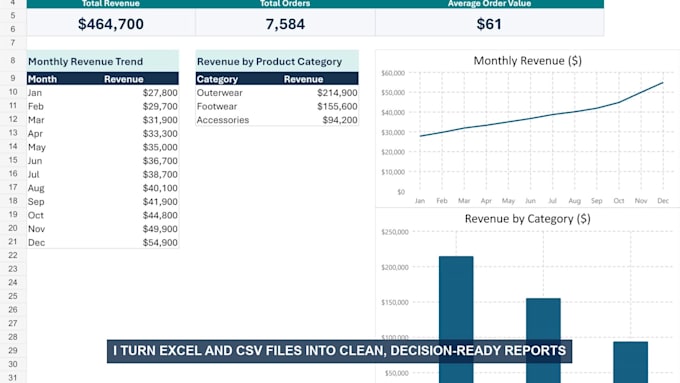Select the Total Orders value 7,584
Screen dimensions: 680x383
pyautogui.click(x=285, y=24)
